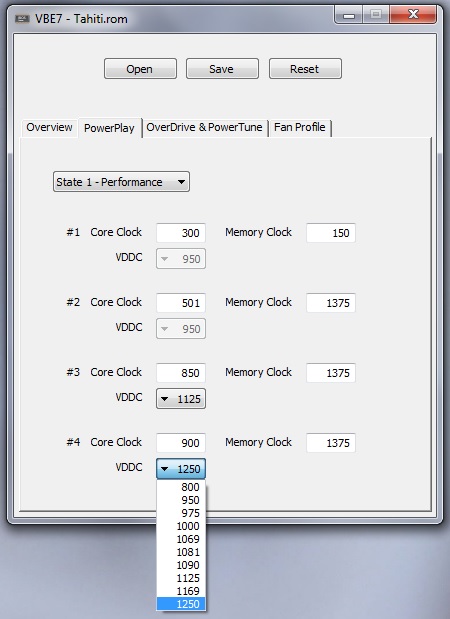Select the PowerPlay tab
Viewport: 450px width, 619px height.
pyautogui.click(x=110, y=128)
